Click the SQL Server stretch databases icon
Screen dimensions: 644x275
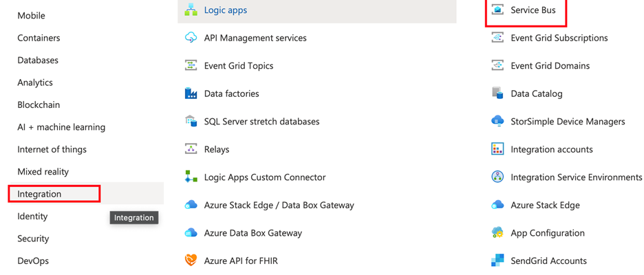(191, 122)
